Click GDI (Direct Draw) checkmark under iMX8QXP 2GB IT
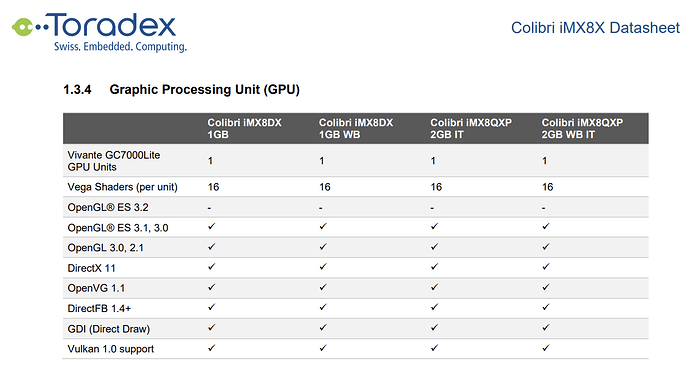Viewport: 689px width, 378px height. pos(434,327)
